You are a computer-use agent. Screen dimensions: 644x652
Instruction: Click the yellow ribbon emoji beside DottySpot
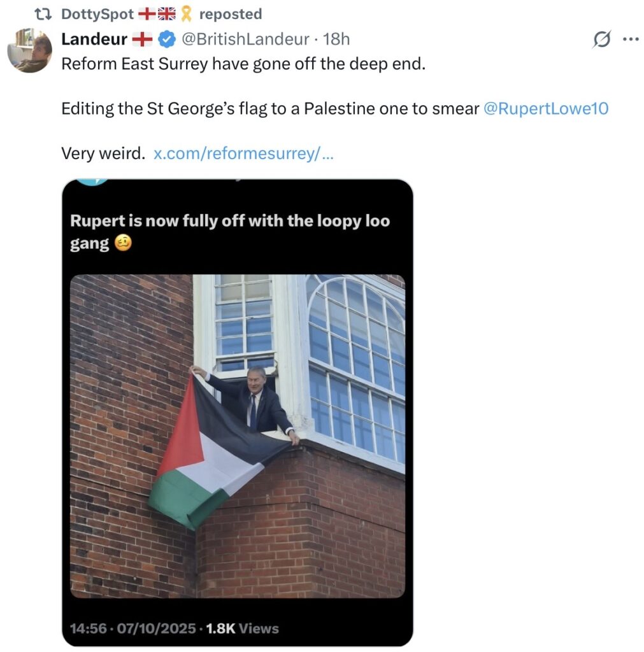pos(187,14)
